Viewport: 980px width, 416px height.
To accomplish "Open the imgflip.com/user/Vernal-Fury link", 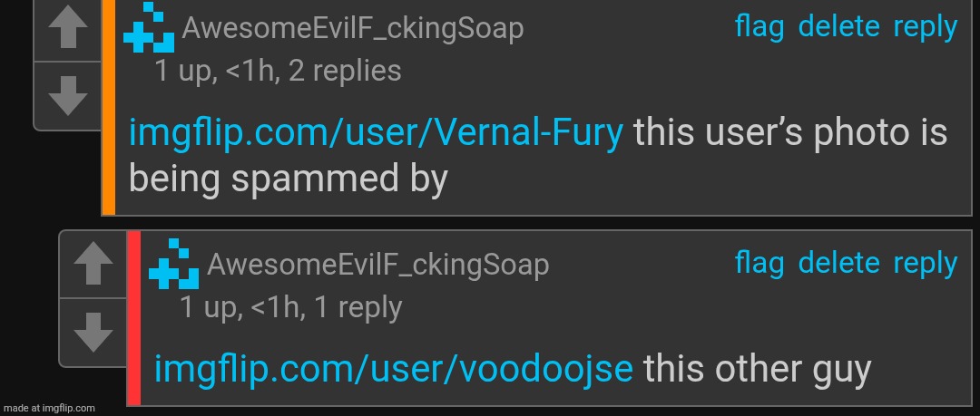I will (376, 132).
